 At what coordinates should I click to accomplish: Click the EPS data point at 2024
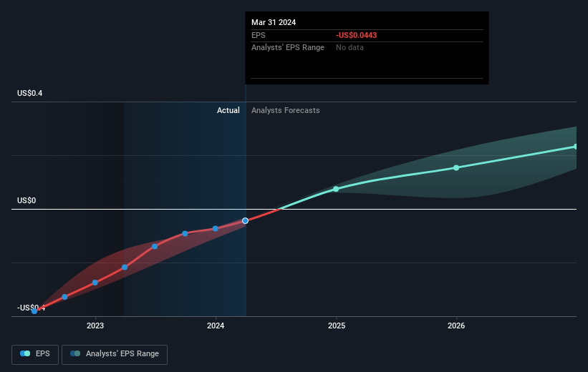[216, 228]
